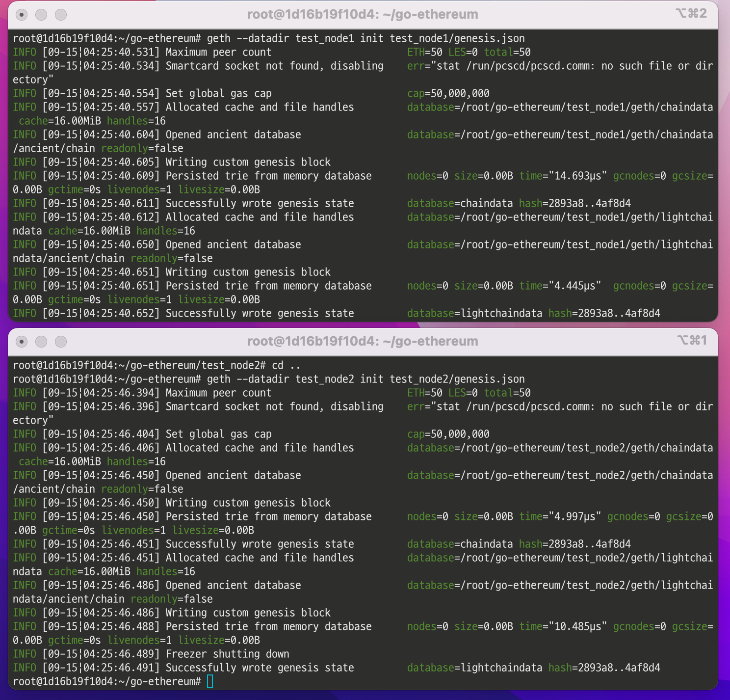The image size is (730, 700).
Task: Click 'Persisted trie from memory database' at 04:25:40.609
Action: coord(268,176)
